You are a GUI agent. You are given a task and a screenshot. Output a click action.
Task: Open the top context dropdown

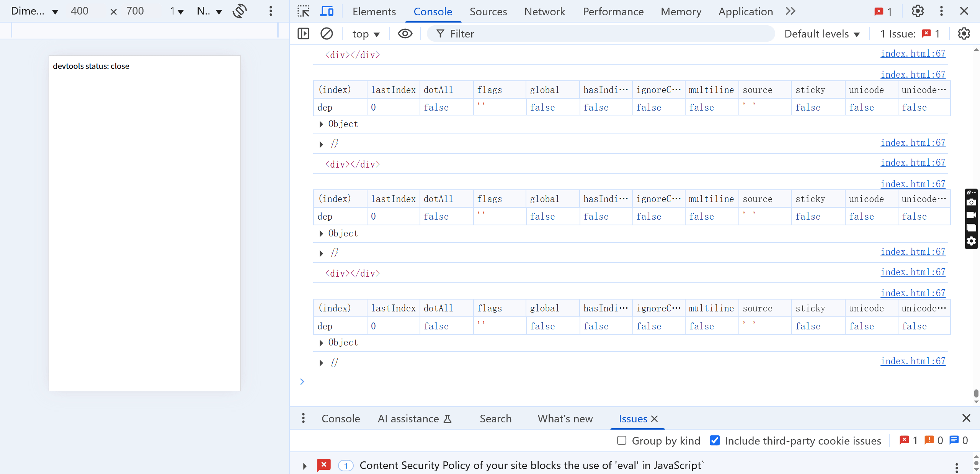point(366,34)
